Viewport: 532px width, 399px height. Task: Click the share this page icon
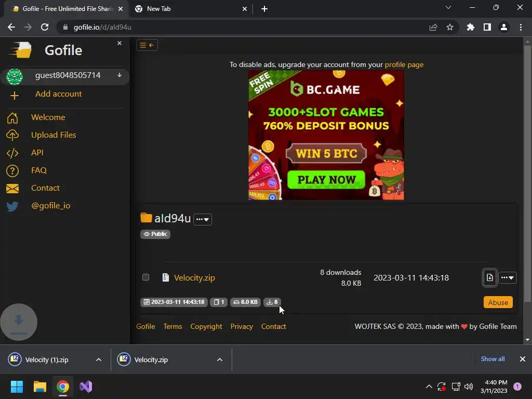point(433,27)
